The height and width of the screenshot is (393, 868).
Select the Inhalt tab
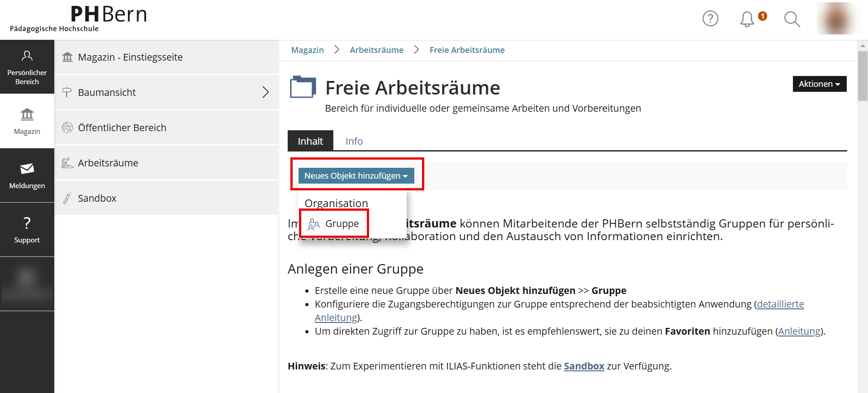point(310,141)
